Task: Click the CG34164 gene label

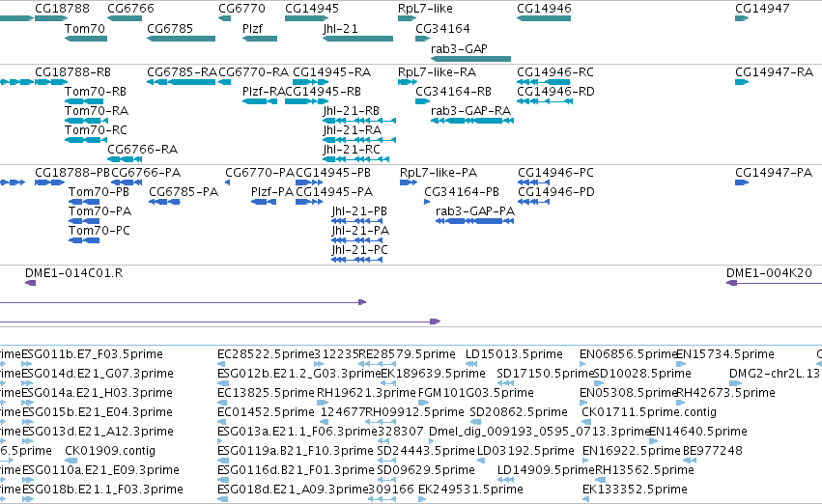Action: (x=443, y=29)
